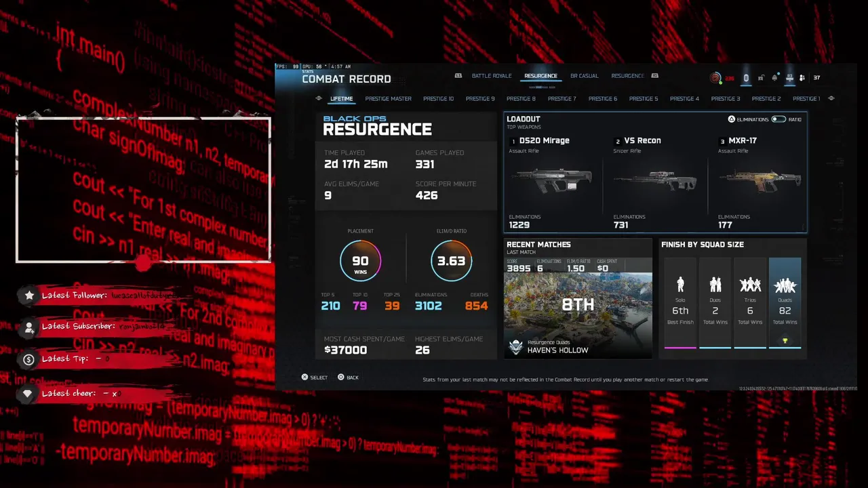This screenshot has width=868, height=488.
Task: Click the trophy icon in the Quads card
Action: coord(785,341)
